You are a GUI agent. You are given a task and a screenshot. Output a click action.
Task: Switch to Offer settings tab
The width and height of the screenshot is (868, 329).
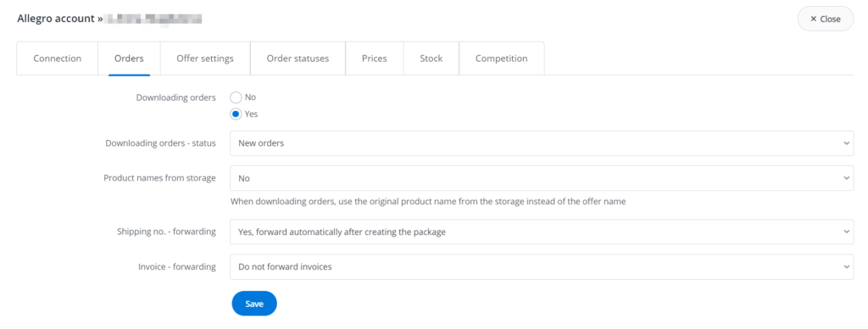pyautogui.click(x=205, y=59)
